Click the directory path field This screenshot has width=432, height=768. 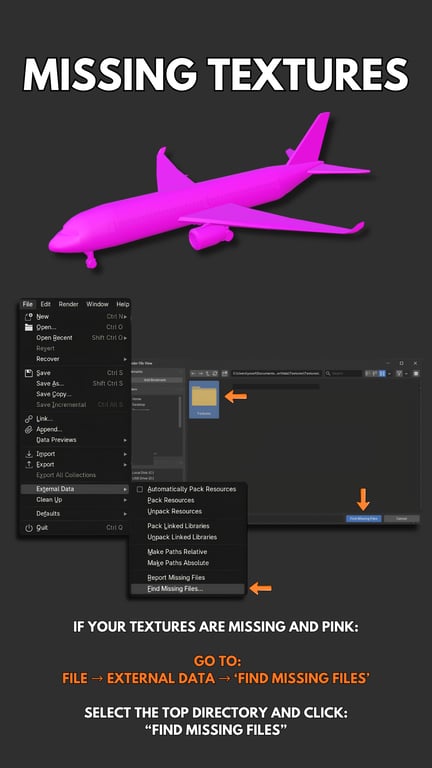point(276,373)
